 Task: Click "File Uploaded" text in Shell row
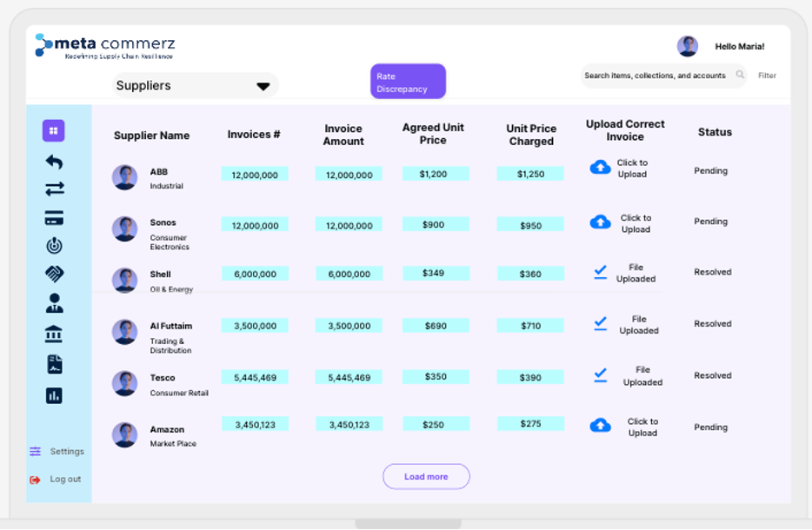[636, 274]
